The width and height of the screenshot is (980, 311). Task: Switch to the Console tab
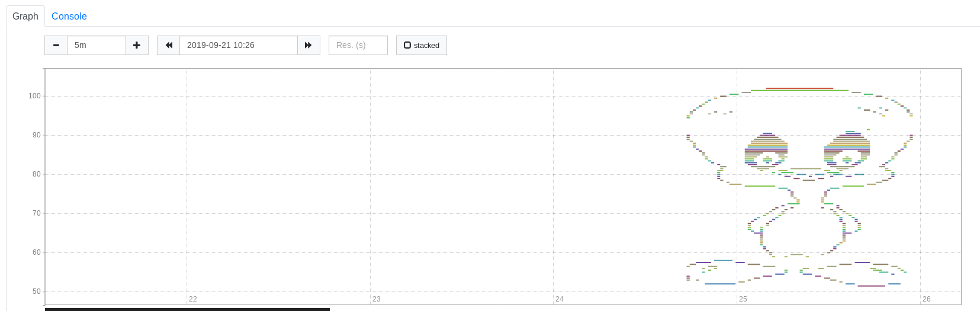69,17
